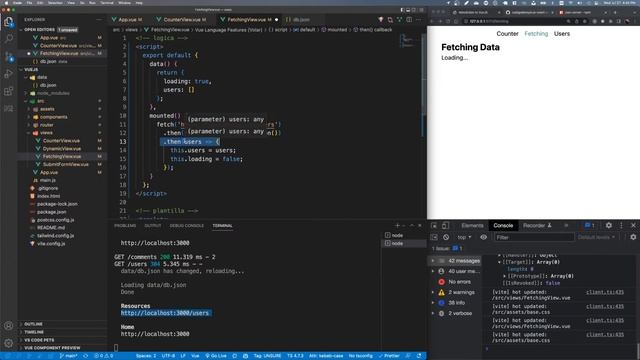Click the DevTools inspect element icon
The width and height of the screenshot is (640, 360).
434,225
